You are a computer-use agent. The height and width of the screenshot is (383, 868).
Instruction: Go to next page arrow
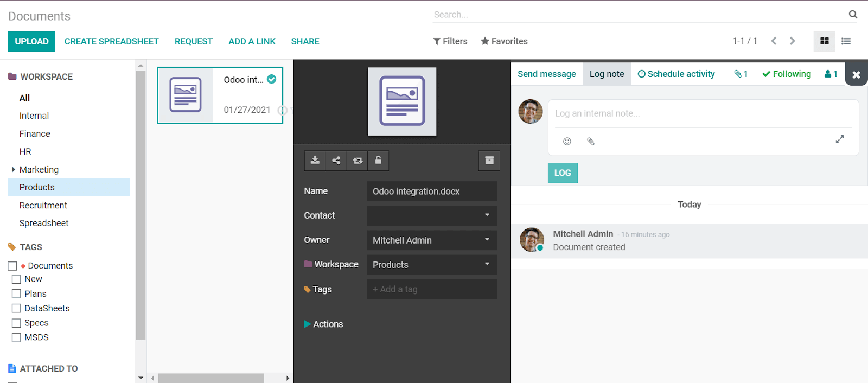pos(793,41)
